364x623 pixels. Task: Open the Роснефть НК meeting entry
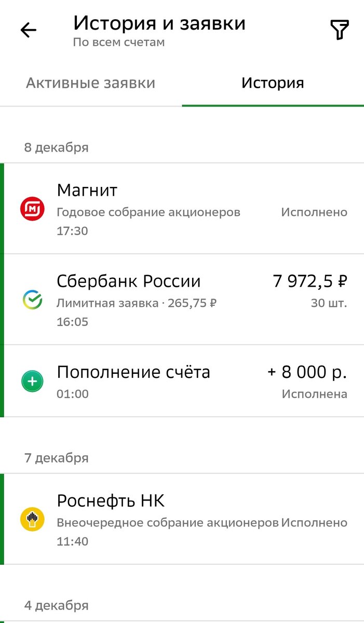click(x=156, y=517)
